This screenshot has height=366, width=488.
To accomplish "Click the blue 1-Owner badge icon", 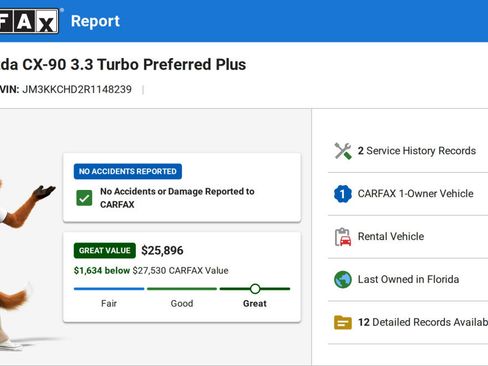I will click(x=343, y=194).
